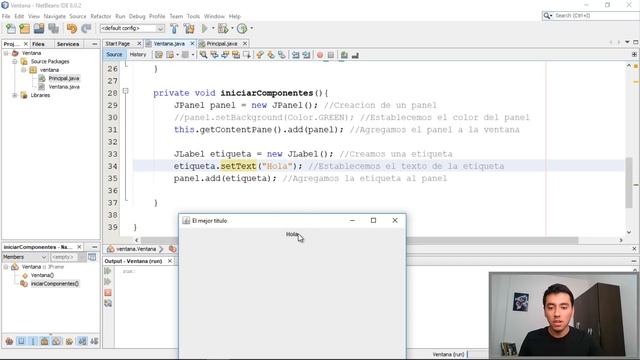Click the New File toolbar icon
The image size is (640, 360).
(11, 28)
